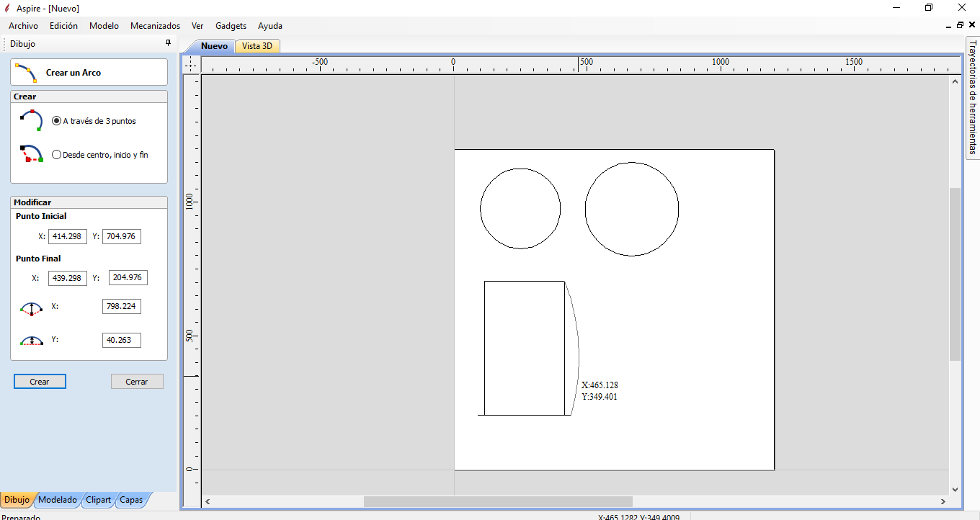Viewport: 980px width, 520px height.
Task: Switch to the Vista 3D tab
Action: click(257, 46)
